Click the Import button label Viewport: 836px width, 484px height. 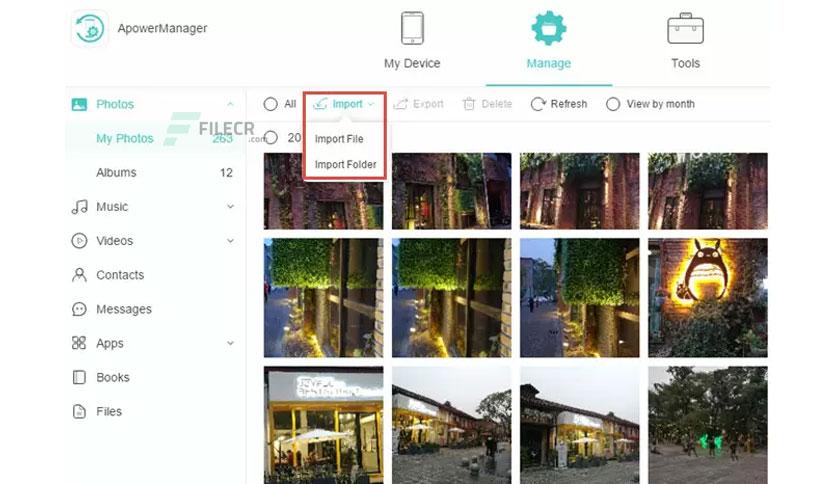[x=348, y=104]
